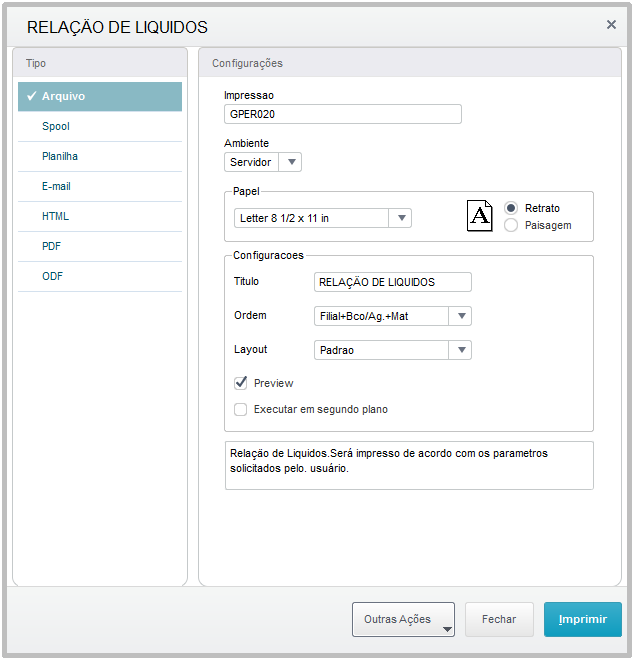The width and height of the screenshot is (635, 663).
Task: Pick PDF as the output type
Action: coord(100,247)
